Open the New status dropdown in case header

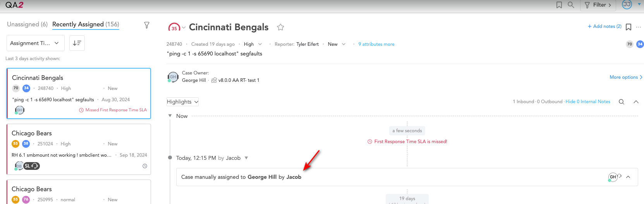click(x=337, y=44)
